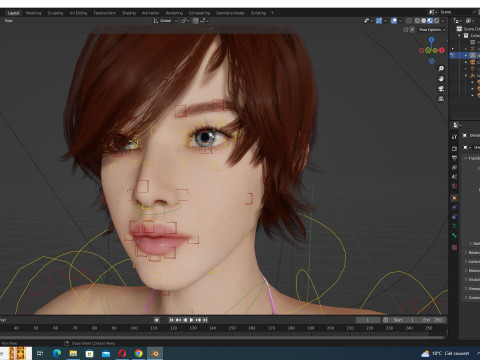Open the snapping options dropdown

(x=204, y=21)
